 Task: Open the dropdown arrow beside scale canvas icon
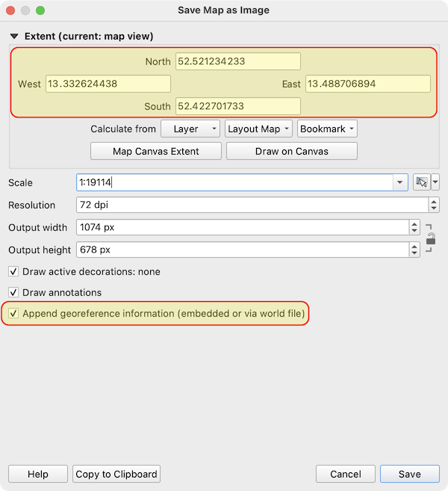pos(435,182)
